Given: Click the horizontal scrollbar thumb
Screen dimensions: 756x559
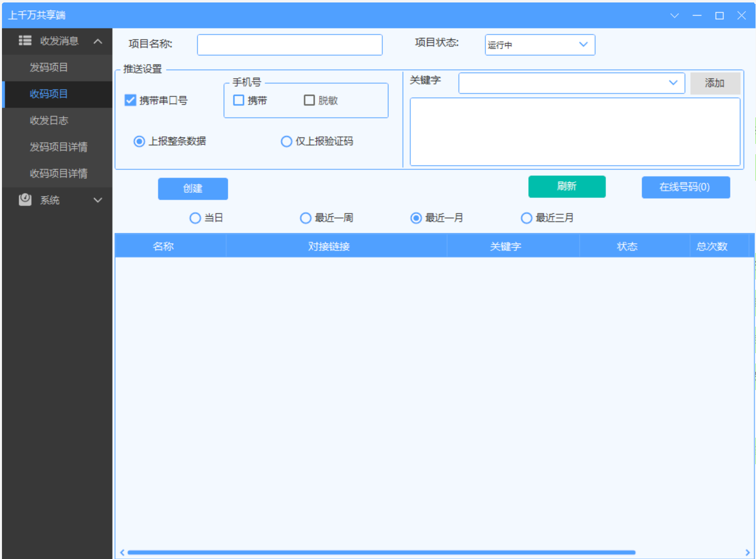Looking at the screenshot, I should tap(381, 553).
